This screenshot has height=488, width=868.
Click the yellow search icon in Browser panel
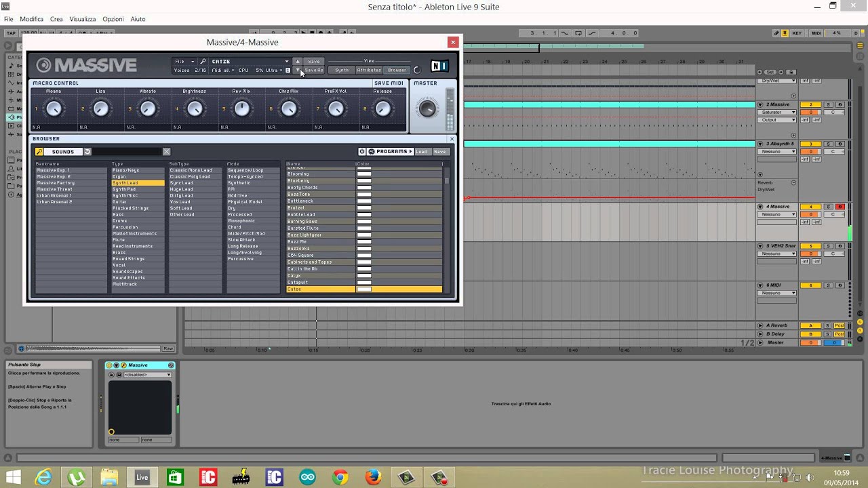pos(39,152)
